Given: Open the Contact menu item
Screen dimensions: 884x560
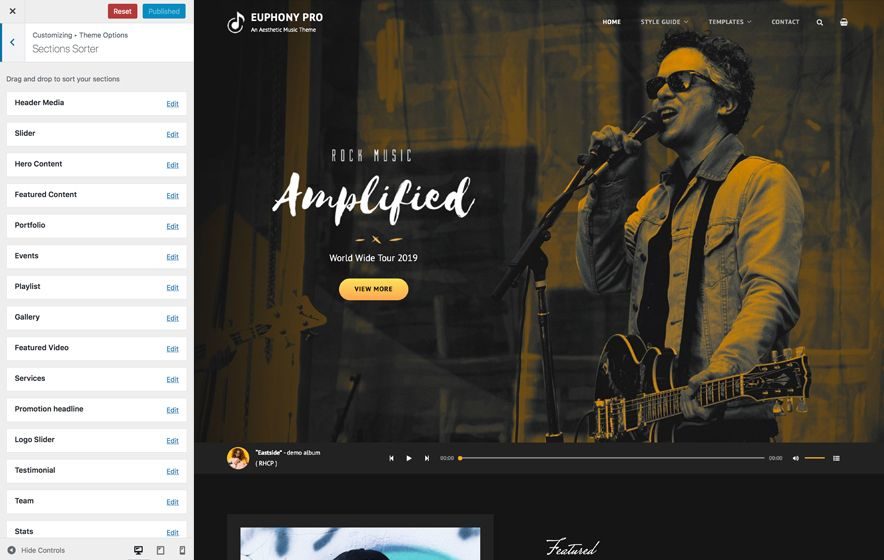Looking at the screenshot, I should pyautogui.click(x=785, y=22).
